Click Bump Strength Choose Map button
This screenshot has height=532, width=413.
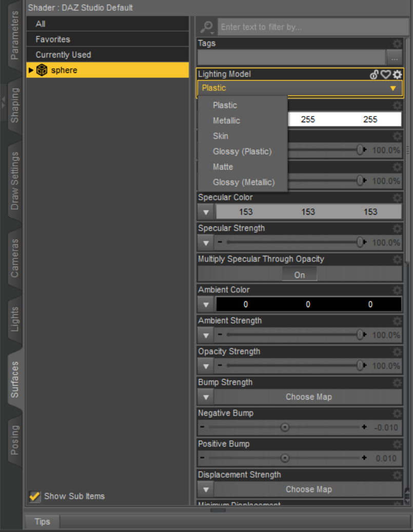click(x=308, y=397)
